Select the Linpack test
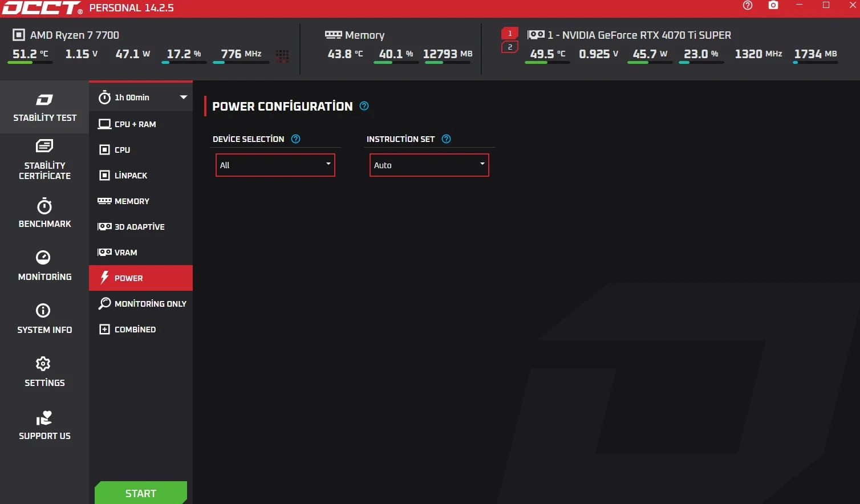This screenshot has height=504, width=860. coord(141,176)
